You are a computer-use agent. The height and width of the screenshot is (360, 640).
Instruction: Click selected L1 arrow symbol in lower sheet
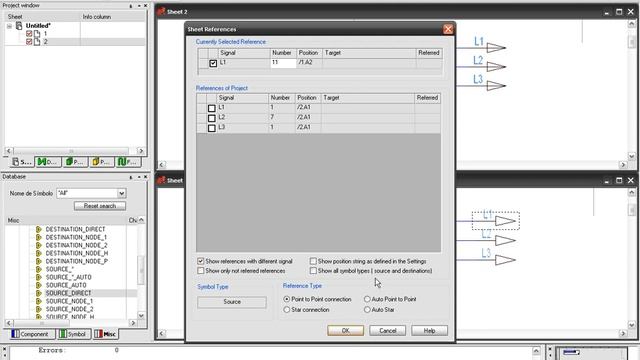(x=505, y=221)
